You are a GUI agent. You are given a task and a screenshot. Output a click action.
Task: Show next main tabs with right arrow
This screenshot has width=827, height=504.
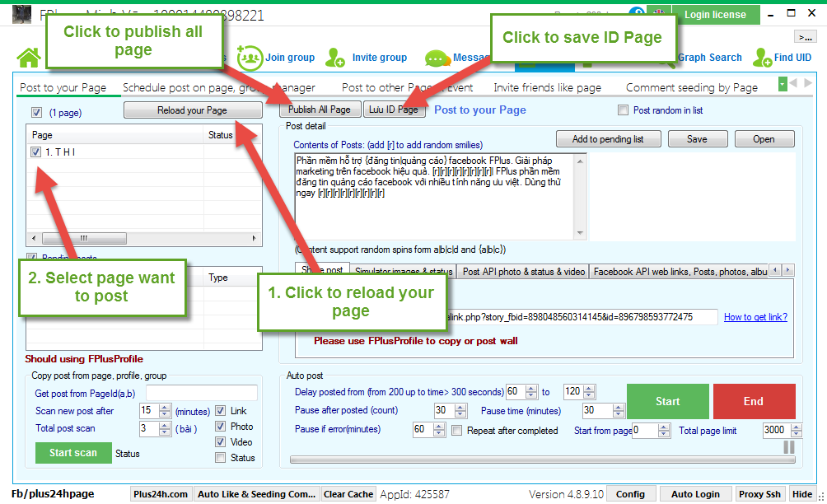[807, 83]
